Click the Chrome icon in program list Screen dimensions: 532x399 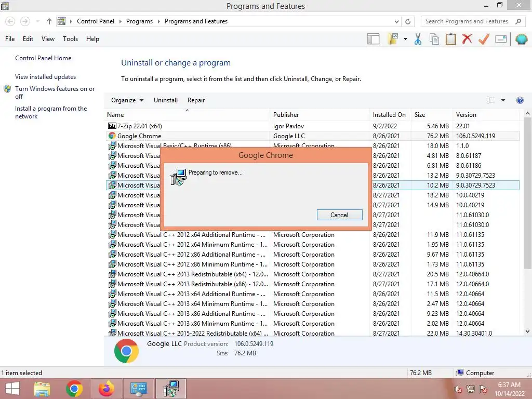[x=112, y=136]
